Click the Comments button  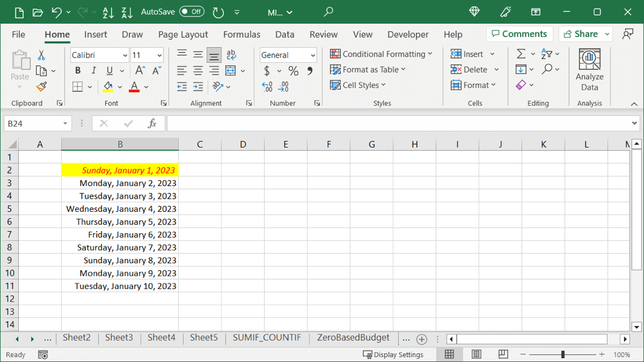(519, 34)
